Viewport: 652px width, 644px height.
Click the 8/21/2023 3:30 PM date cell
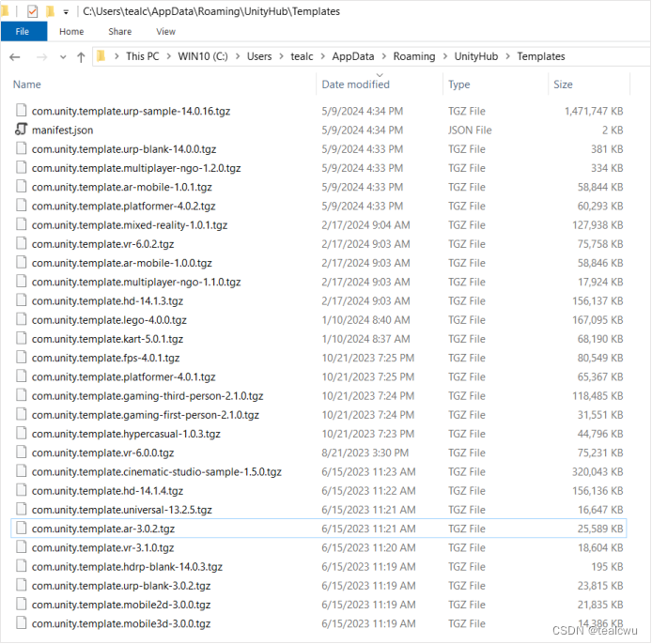point(365,452)
